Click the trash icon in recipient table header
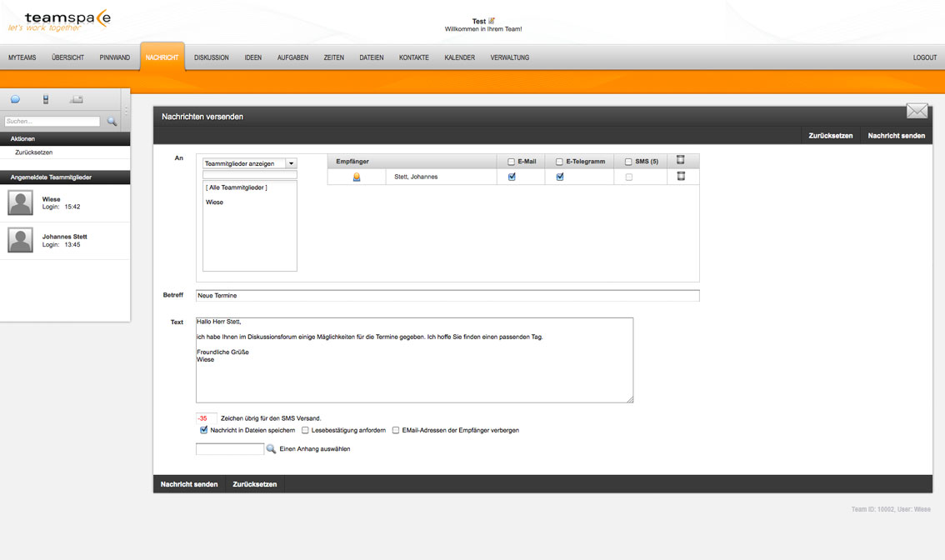945x560 pixels. click(681, 160)
